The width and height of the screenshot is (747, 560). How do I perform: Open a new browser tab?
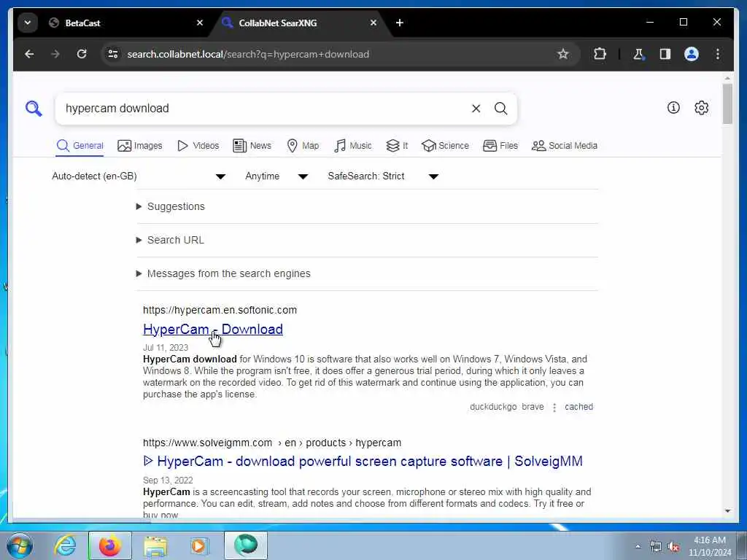400,23
